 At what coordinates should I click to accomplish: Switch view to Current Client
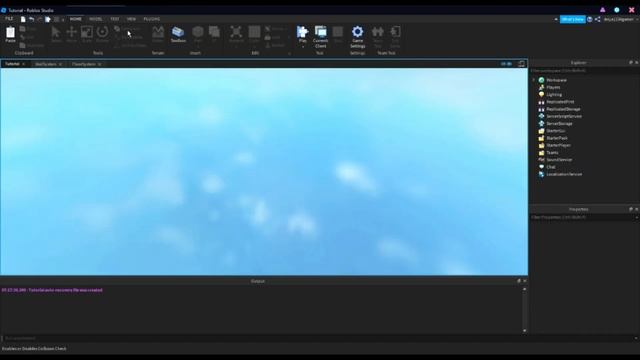tap(320, 36)
